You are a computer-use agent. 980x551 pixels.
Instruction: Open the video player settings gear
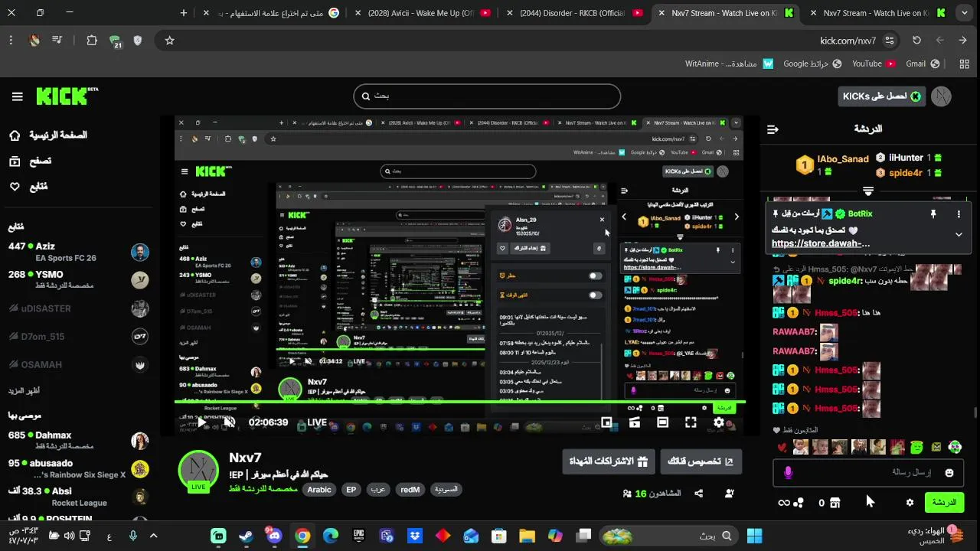719,422
